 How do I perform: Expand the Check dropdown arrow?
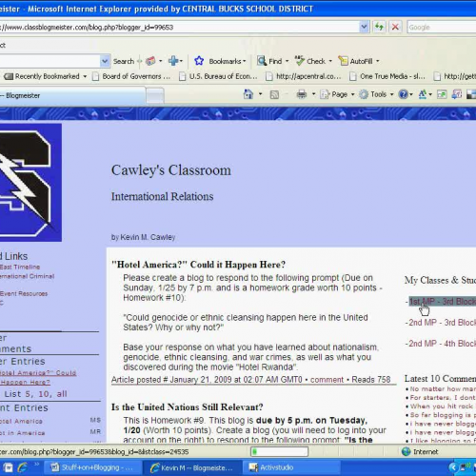pos(330,61)
